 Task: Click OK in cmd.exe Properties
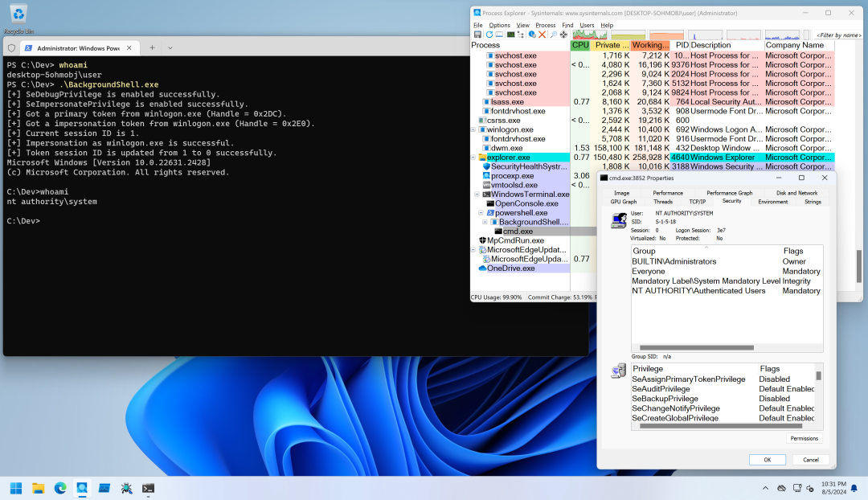768,460
